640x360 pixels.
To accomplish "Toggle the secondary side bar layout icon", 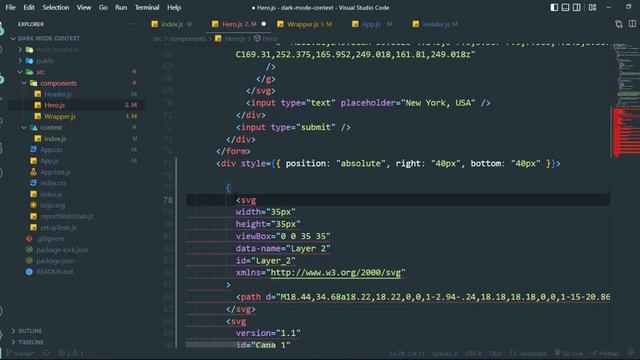I will (577, 7).
